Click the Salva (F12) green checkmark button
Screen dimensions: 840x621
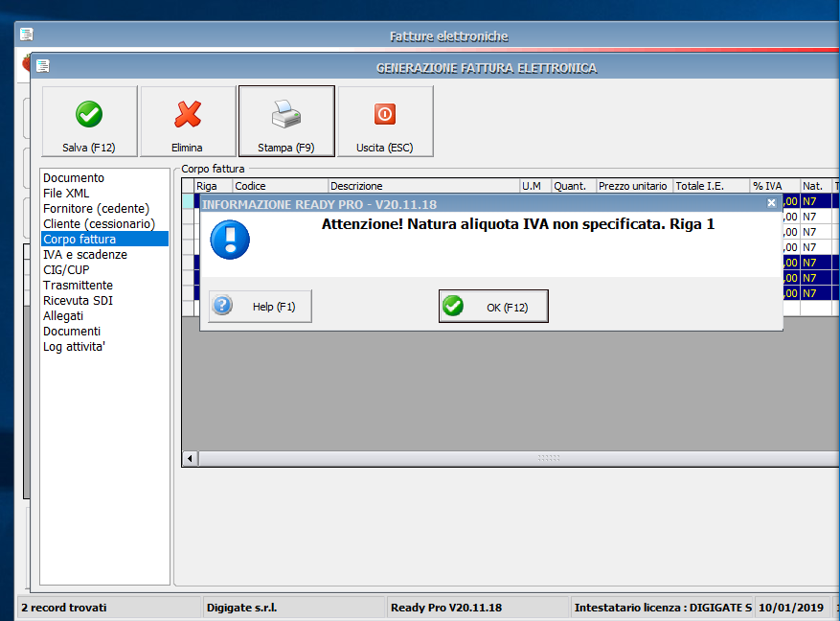pos(89,122)
